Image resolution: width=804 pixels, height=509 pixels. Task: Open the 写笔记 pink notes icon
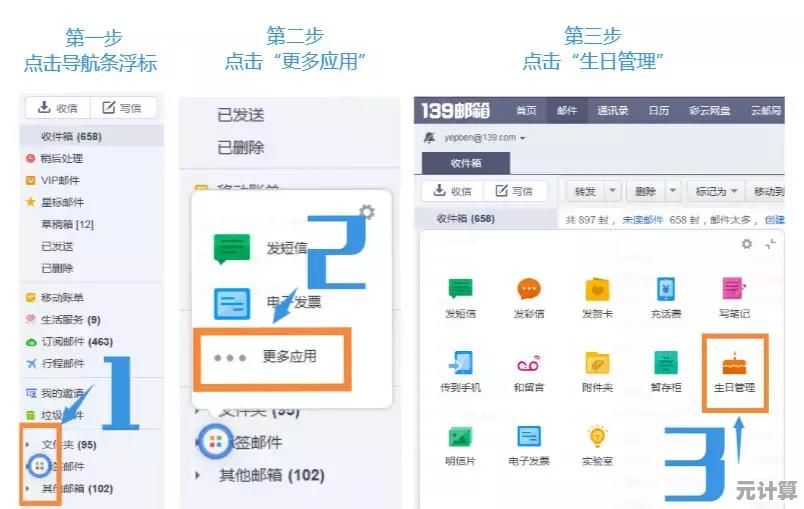pyautogui.click(x=735, y=290)
